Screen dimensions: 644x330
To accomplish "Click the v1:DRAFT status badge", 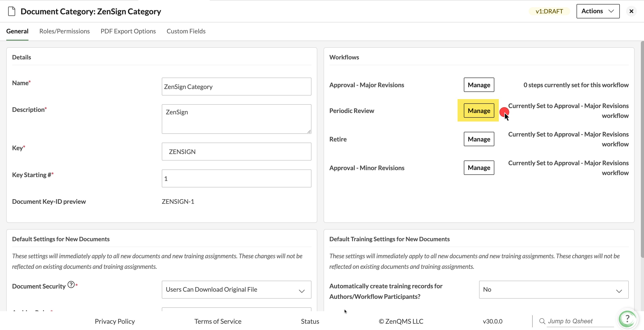I will tap(549, 11).
